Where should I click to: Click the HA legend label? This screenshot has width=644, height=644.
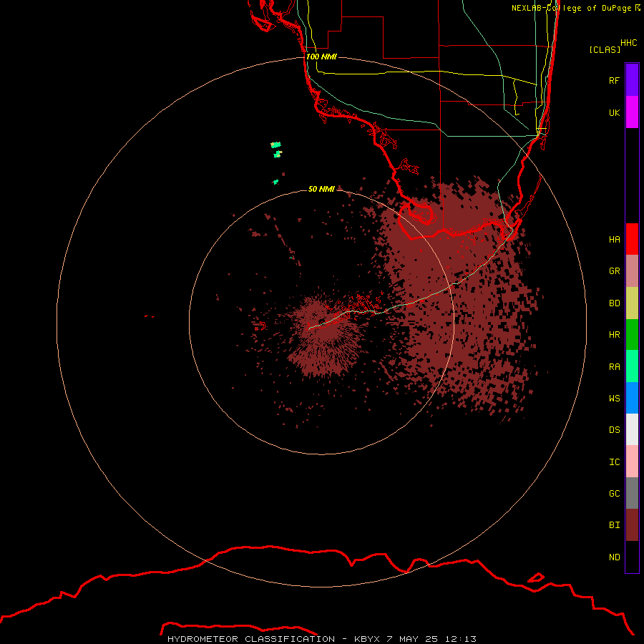pos(614,239)
